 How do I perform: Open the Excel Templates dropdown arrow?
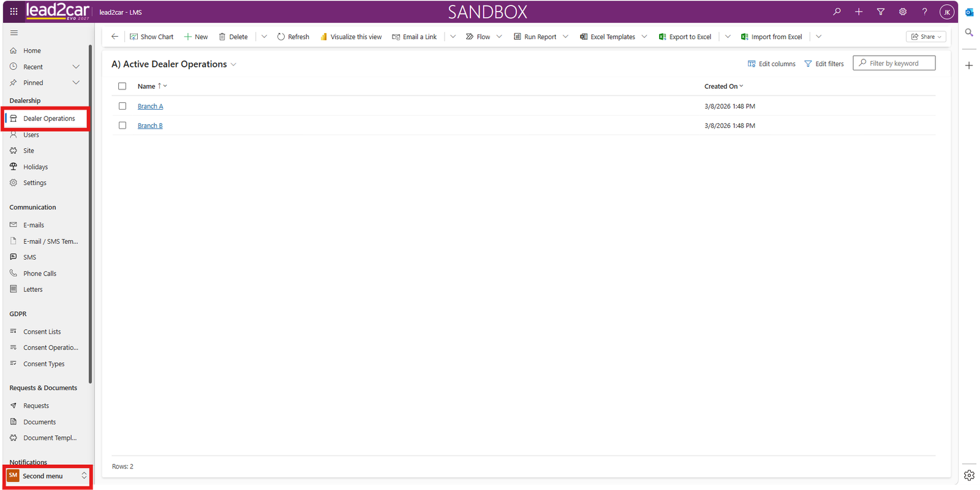(644, 37)
